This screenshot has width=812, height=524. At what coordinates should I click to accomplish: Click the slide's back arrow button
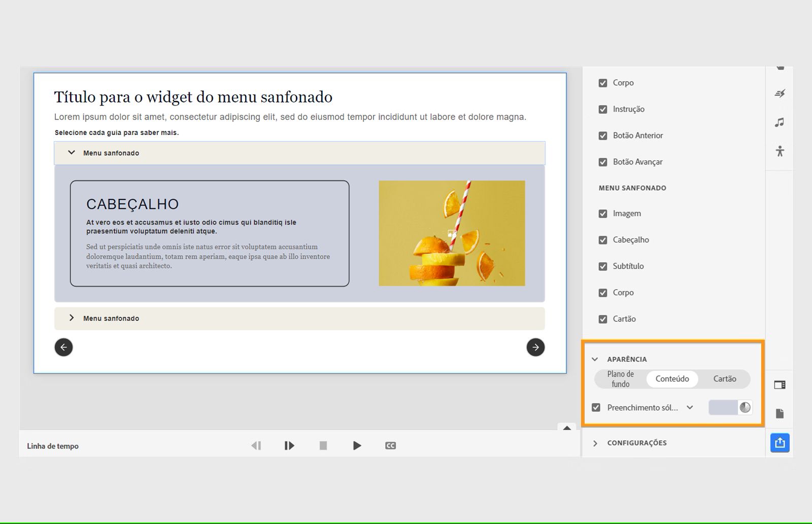point(63,347)
